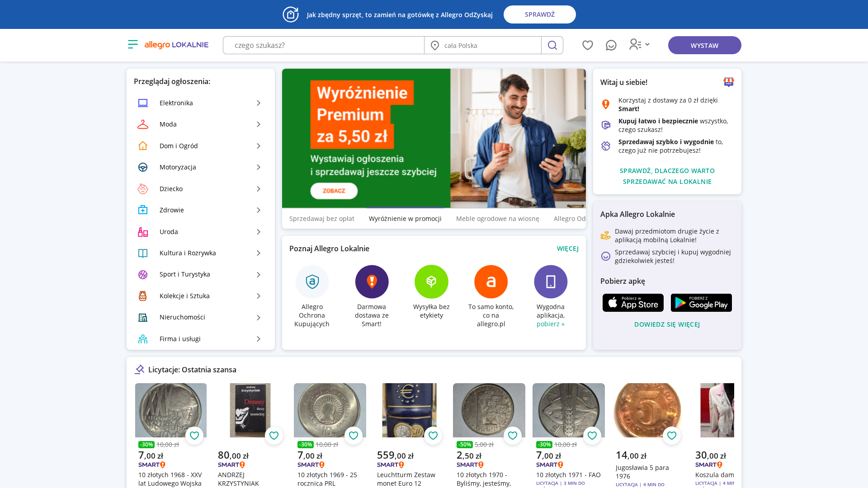
Task: Expand the Kultura i Rozrywka arrow
Action: [x=259, y=253]
